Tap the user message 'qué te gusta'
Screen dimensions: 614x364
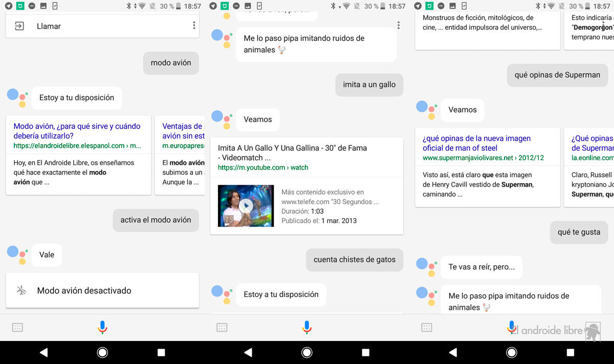click(x=579, y=232)
